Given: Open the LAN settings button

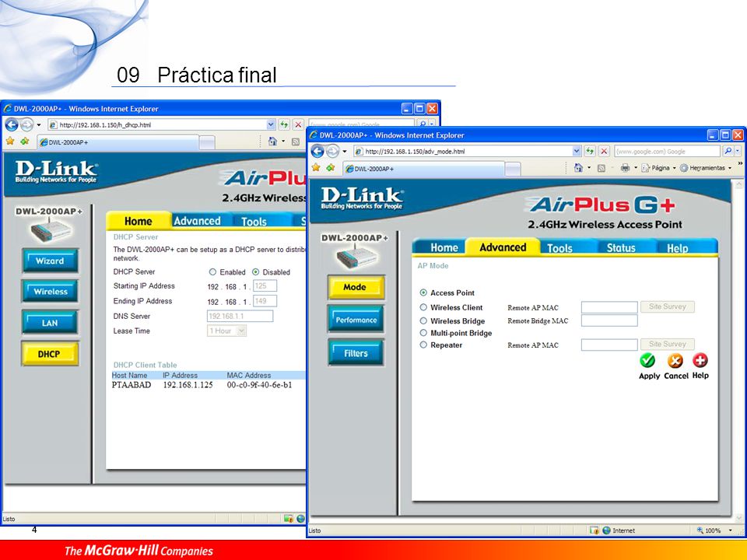Looking at the screenshot, I should (x=50, y=323).
